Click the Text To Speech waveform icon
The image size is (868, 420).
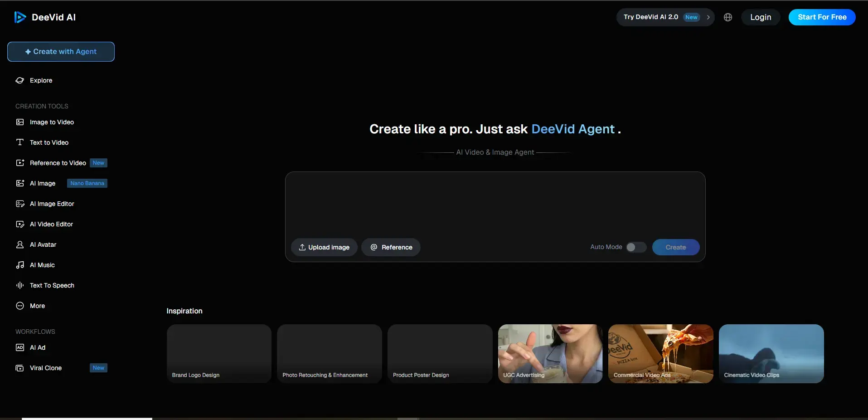point(20,285)
